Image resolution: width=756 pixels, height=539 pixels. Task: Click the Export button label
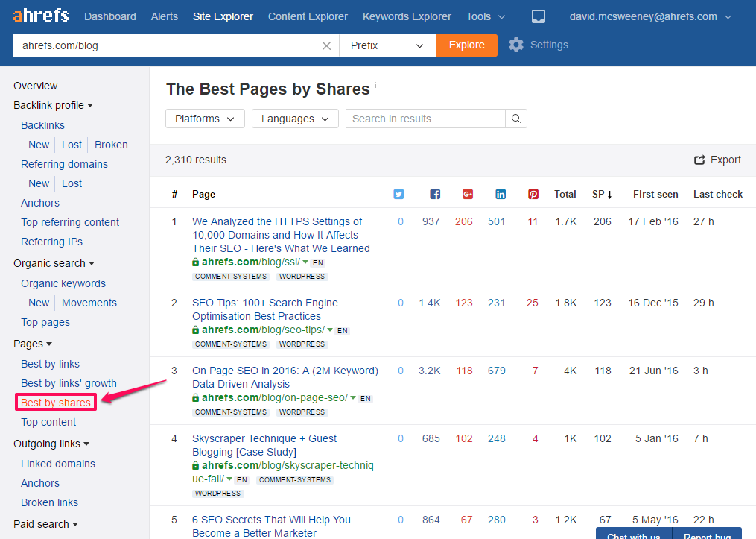pos(725,160)
